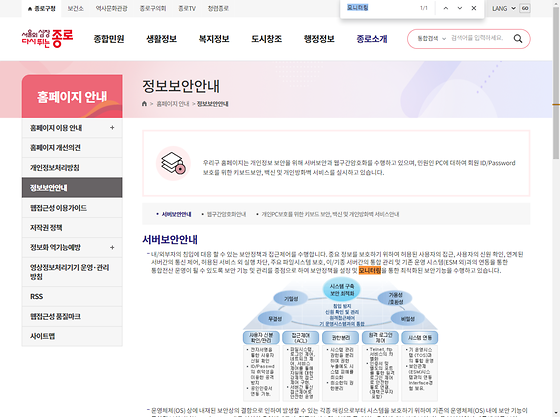Click the page vertical scrollbar thumb
The image size is (560, 417).
[556, 84]
